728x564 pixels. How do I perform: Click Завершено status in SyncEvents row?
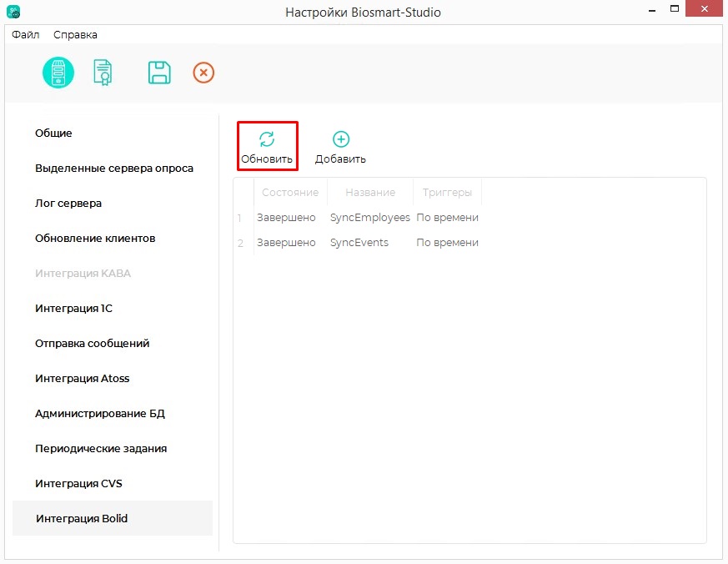(290, 243)
